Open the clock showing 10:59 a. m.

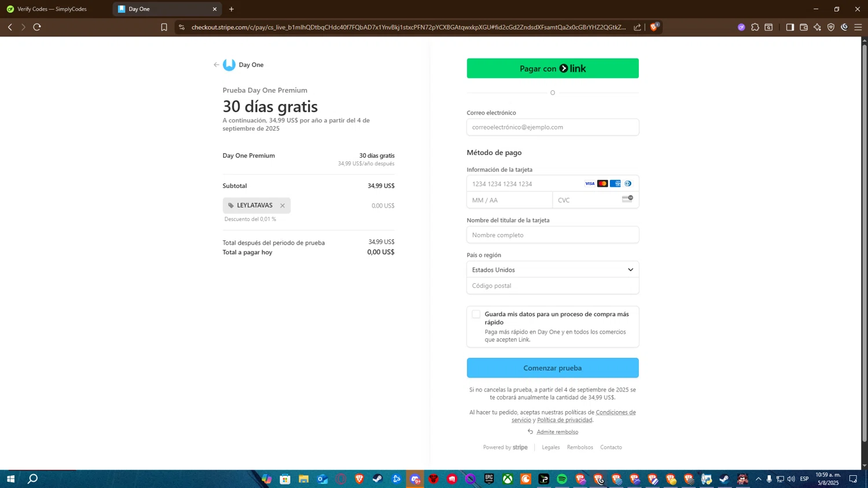[828, 479]
